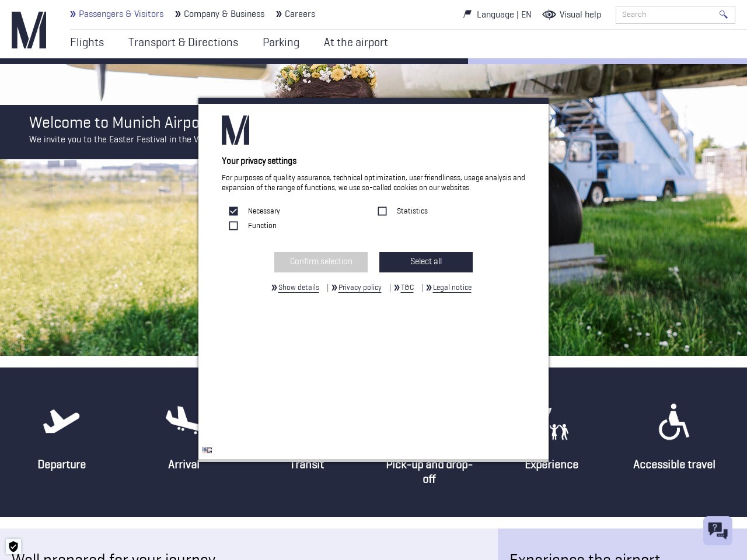Toggle the Necessary cookies checkbox
Image resolution: width=747 pixels, height=560 pixels.
coord(233,211)
